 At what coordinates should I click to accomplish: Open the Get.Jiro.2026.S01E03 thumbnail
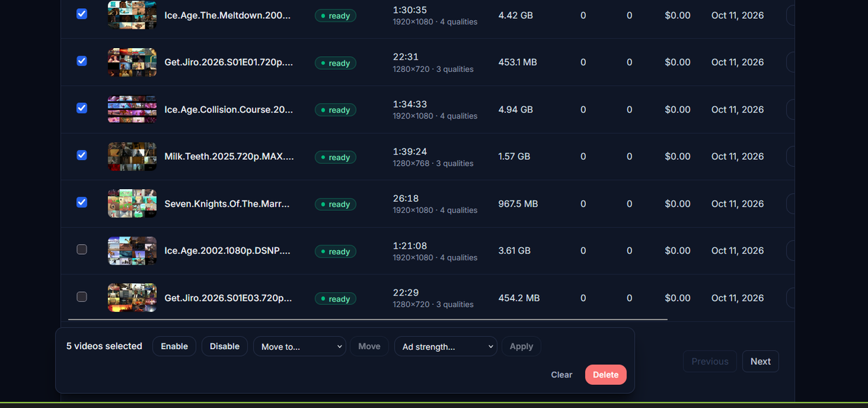click(x=132, y=298)
